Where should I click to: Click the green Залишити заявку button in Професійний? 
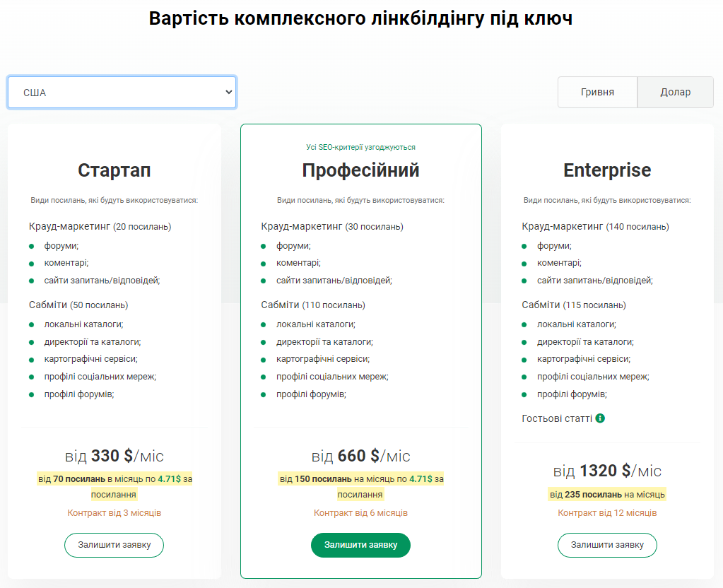[360, 545]
